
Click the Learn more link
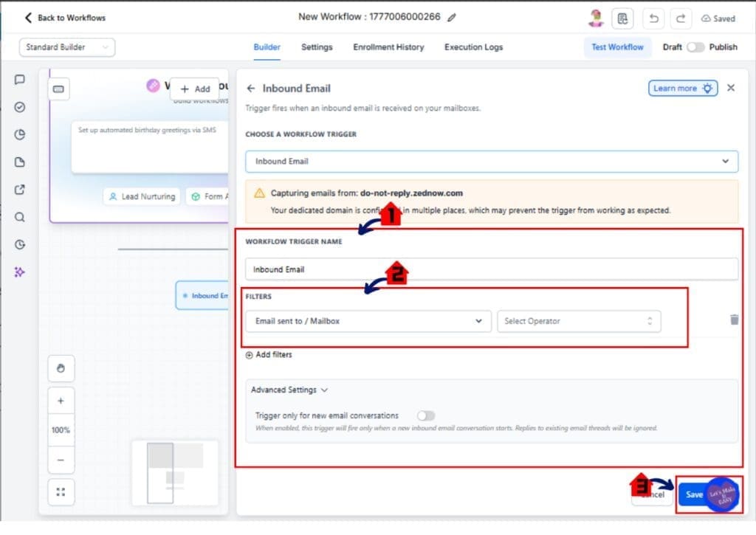(676, 87)
